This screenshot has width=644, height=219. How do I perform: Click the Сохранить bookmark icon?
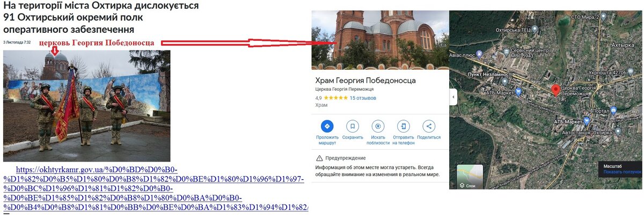point(353,126)
